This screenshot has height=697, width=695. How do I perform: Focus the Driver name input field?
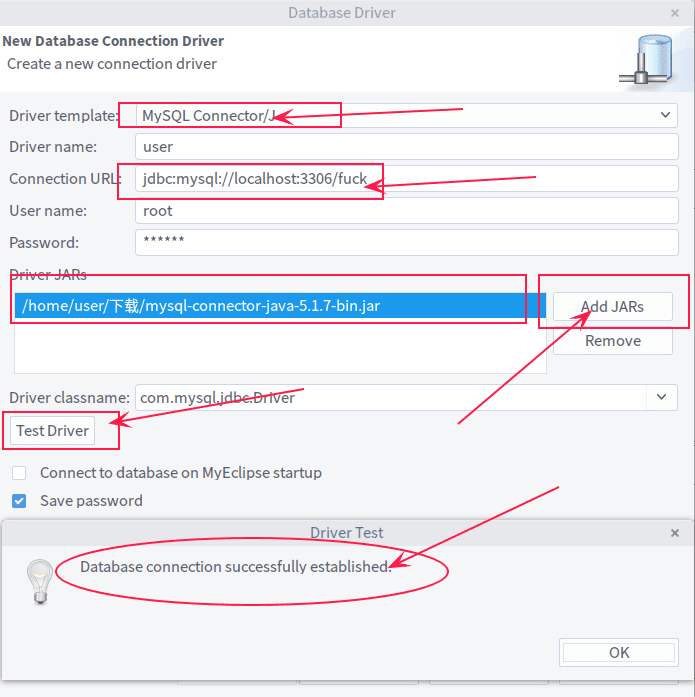click(x=406, y=147)
